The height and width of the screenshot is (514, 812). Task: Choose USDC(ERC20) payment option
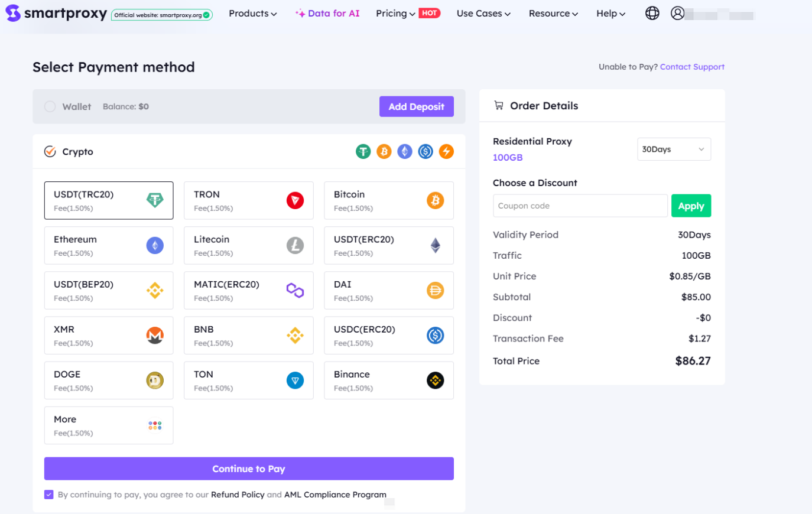pos(389,336)
